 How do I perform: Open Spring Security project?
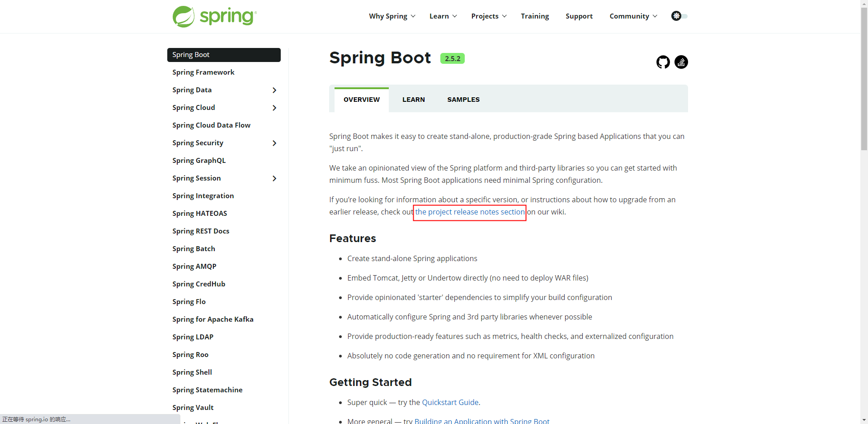[198, 143]
